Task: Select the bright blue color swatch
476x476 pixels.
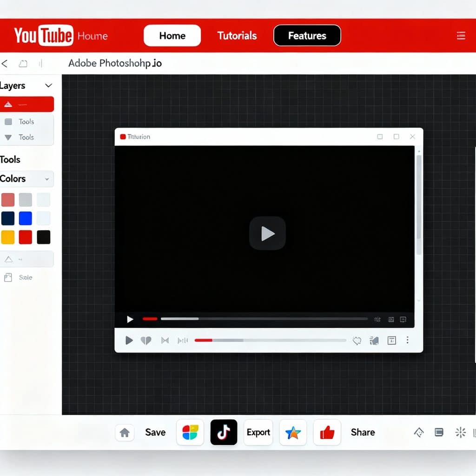Action: tap(26, 218)
